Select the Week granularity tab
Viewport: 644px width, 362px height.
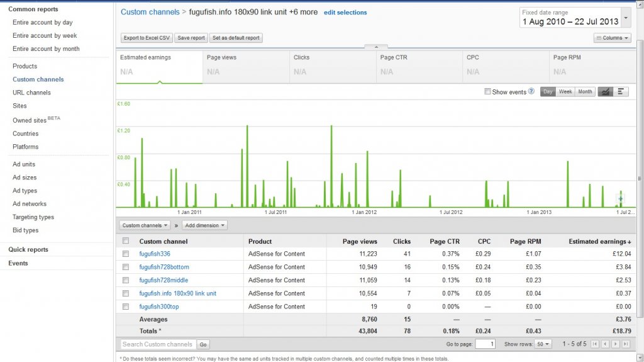[565, 92]
